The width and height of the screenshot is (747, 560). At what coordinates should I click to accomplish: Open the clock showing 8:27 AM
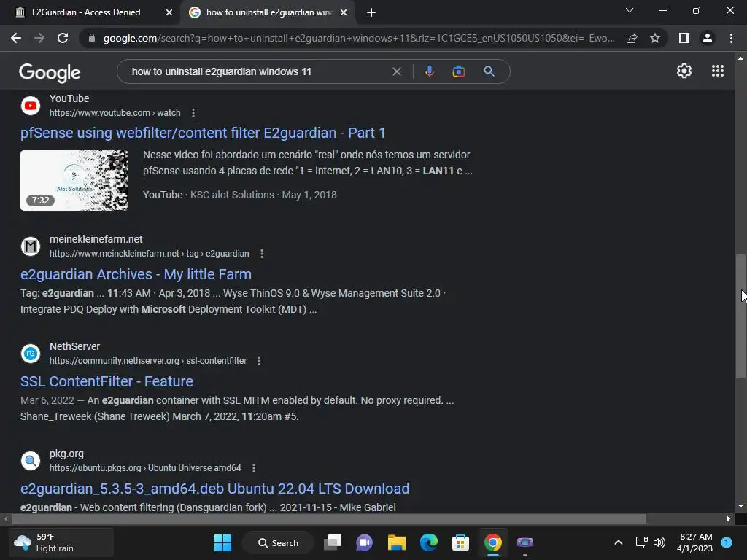(x=695, y=542)
